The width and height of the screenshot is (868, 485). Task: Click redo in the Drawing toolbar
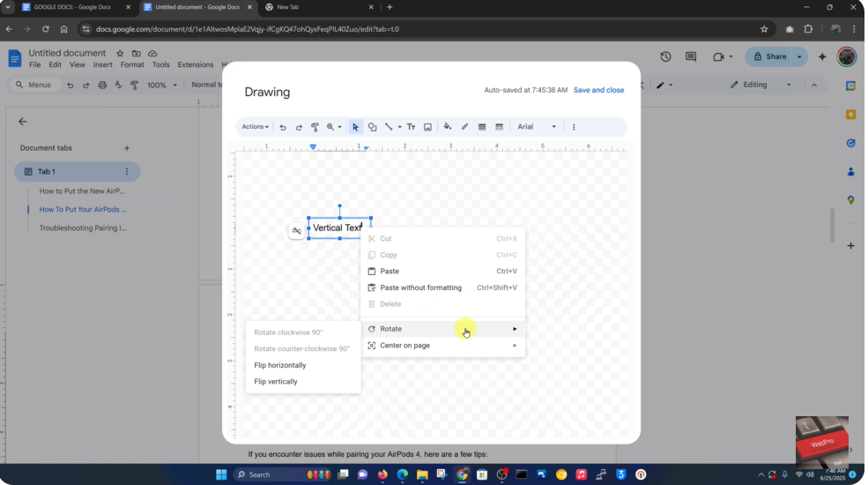coord(299,127)
